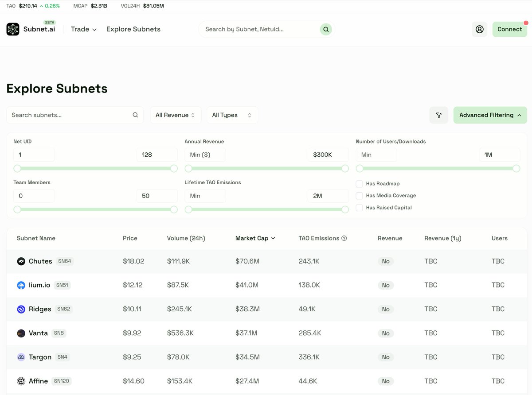Click the Users/Downloads 1M max field
532x395 pixels.
tap(500, 155)
